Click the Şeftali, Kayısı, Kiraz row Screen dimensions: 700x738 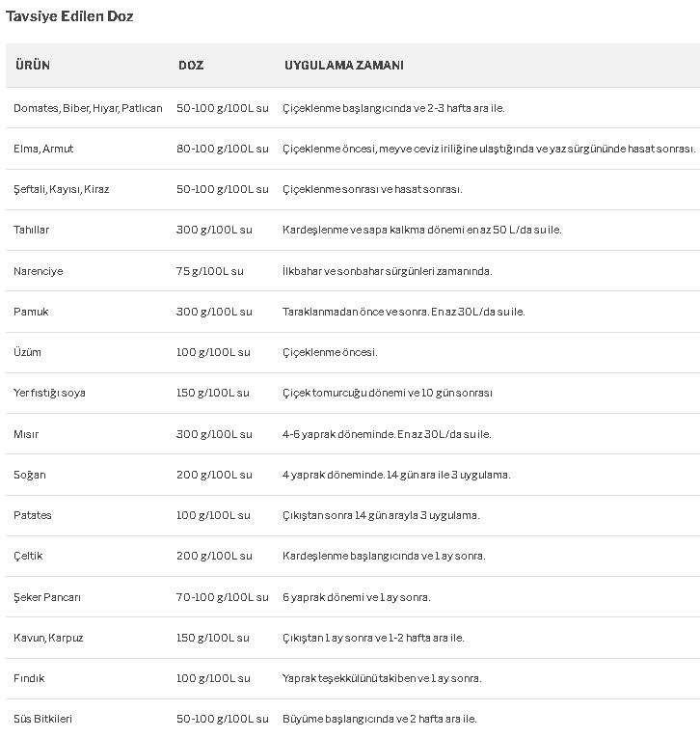point(353,190)
